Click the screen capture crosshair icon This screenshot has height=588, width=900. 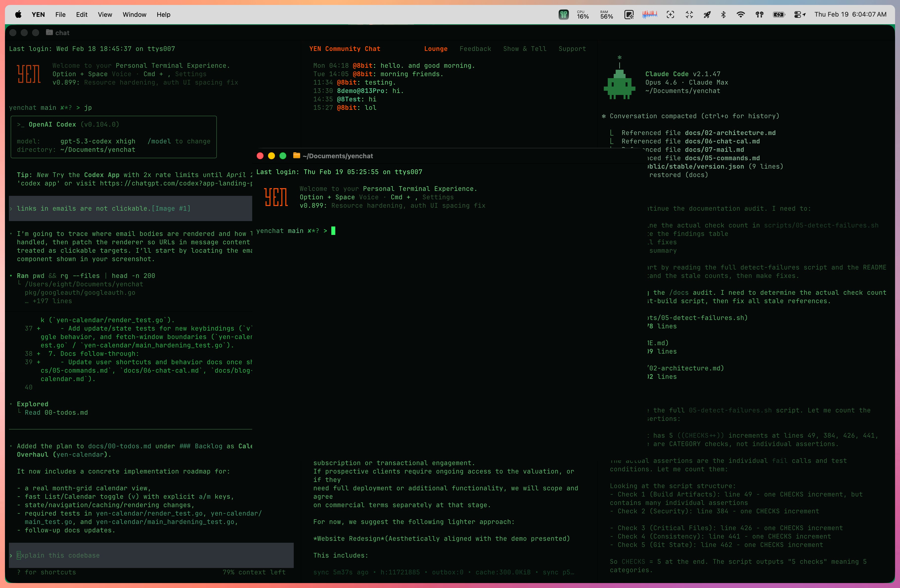click(670, 14)
